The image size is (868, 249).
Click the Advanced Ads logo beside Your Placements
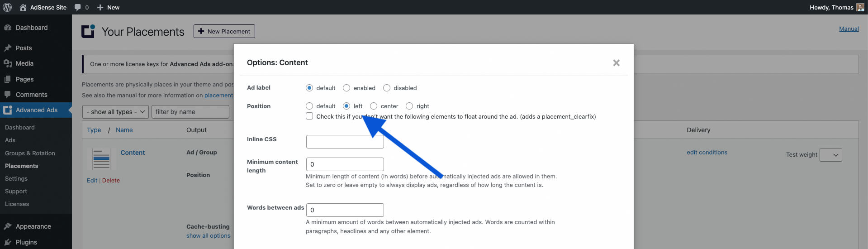(88, 31)
